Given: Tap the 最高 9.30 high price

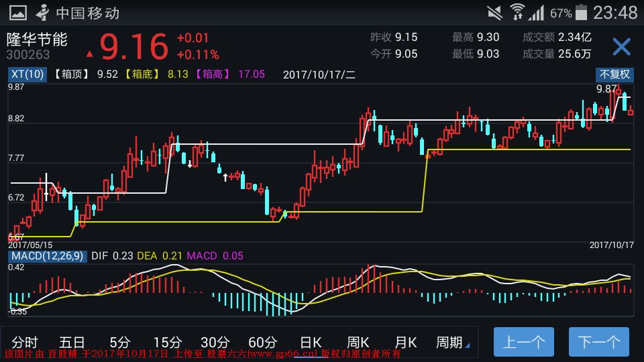Looking at the screenshot, I should coord(475,38).
